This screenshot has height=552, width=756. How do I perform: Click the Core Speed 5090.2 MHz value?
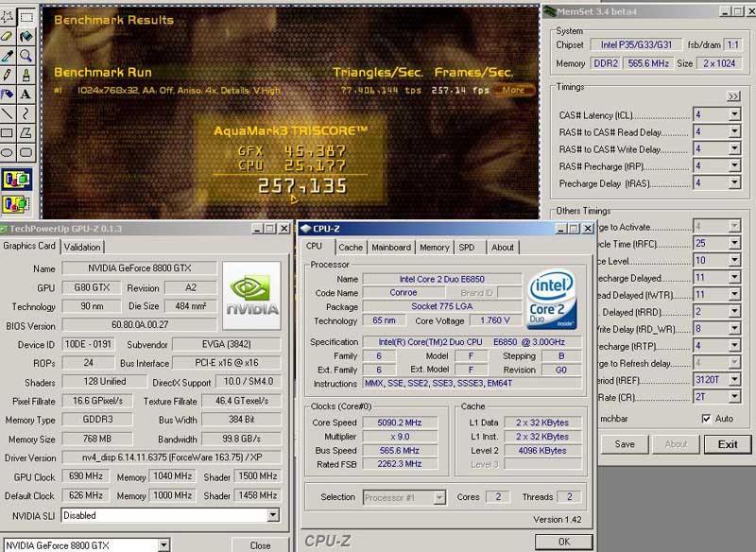tap(400, 423)
